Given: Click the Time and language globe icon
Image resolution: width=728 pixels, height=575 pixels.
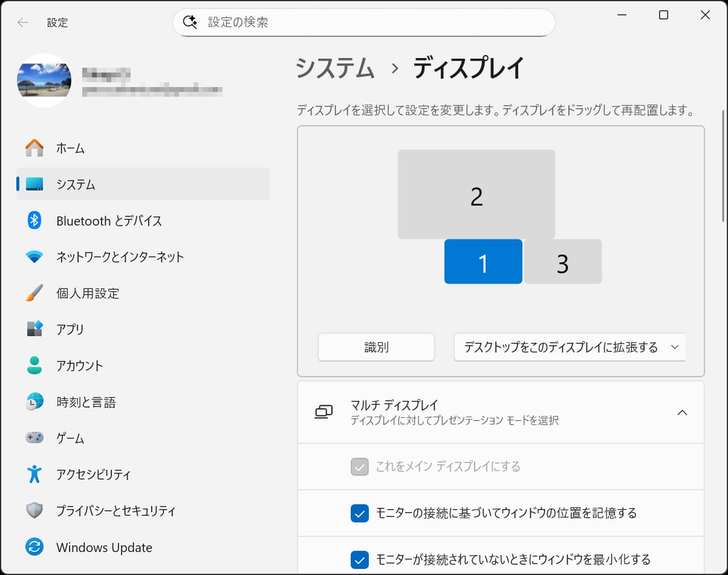Looking at the screenshot, I should 34,402.
